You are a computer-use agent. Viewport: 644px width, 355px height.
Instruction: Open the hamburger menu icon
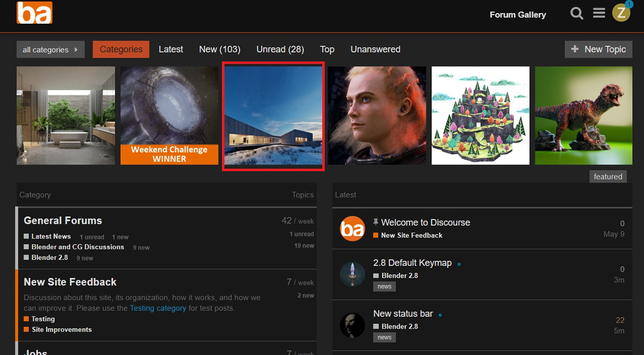pyautogui.click(x=599, y=13)
